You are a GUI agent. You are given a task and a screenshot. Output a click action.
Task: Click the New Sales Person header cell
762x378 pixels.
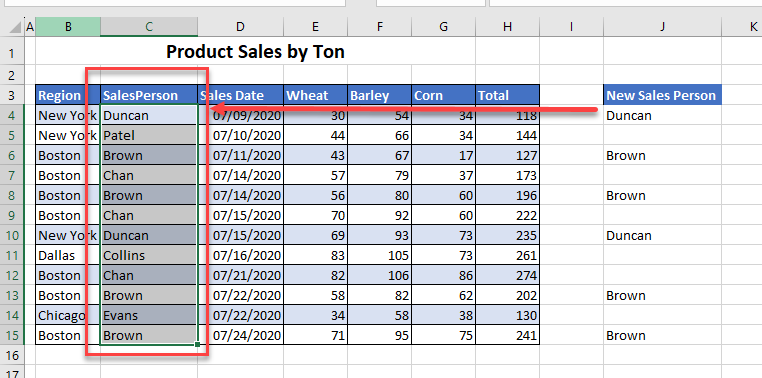(662, 95)
